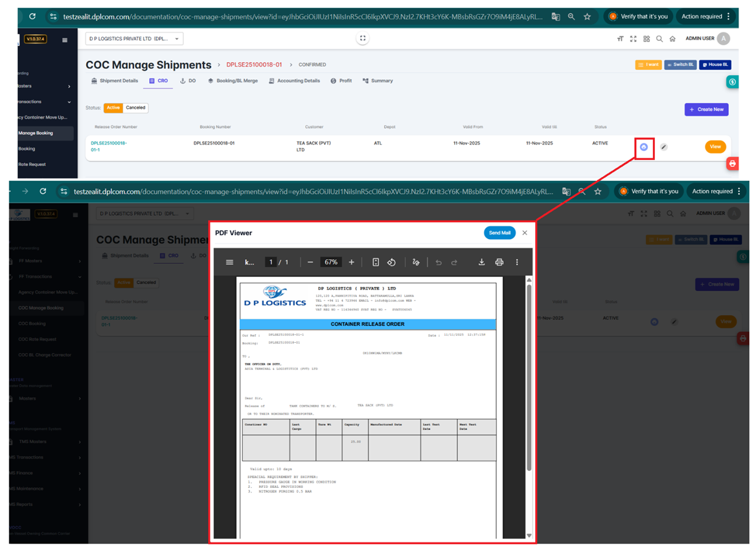Open company dropdown in upper page header
The width and height of the screenshot is (756, 554).
tap(134, 39)
